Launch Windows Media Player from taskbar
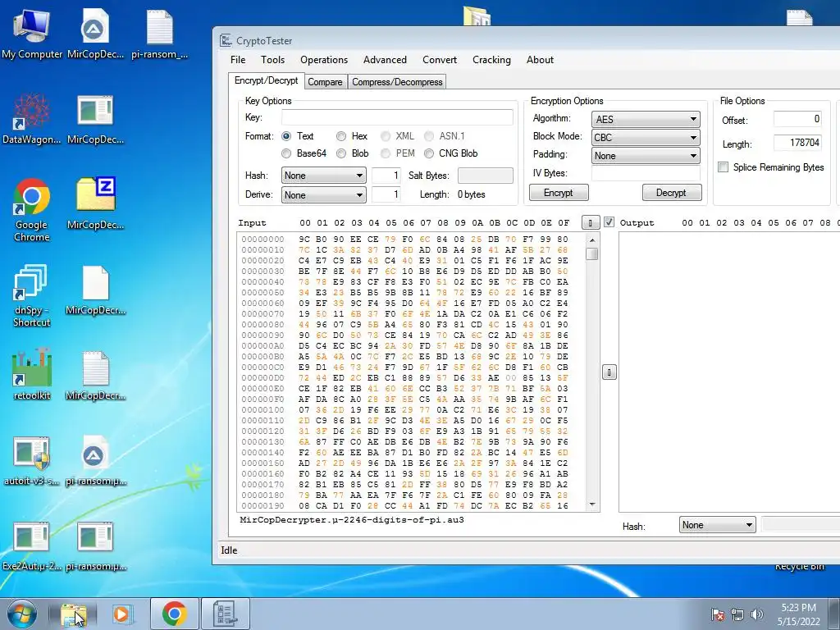The image size is (840, 630). (123, 614)
